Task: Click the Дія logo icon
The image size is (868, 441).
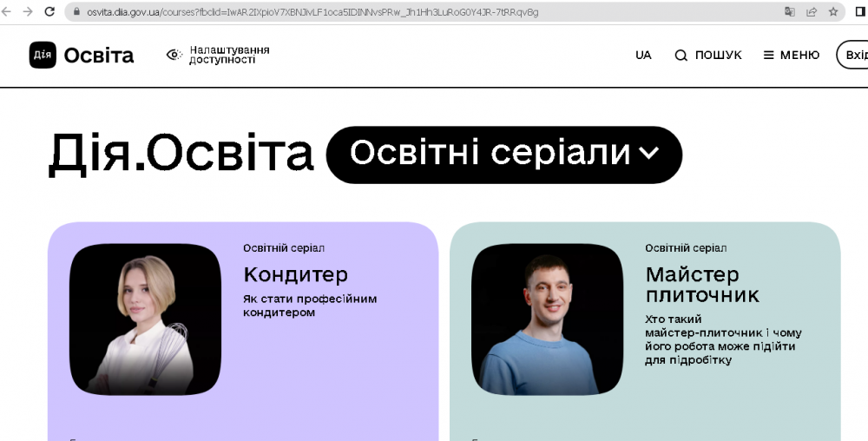Action: [x=43, y=55]
